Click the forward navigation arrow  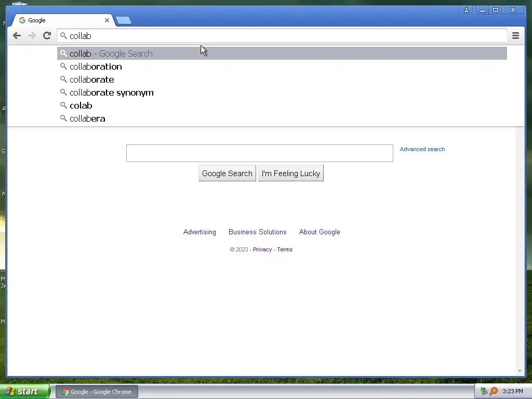click(x=32, y=36)
